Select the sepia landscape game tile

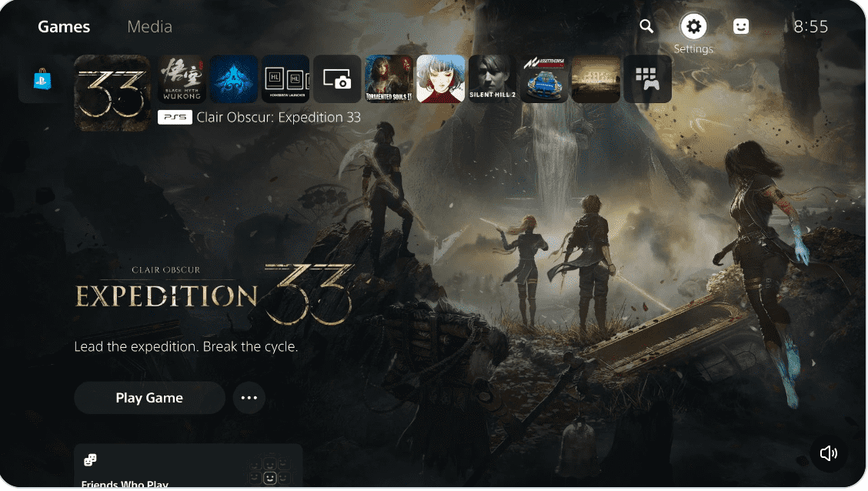pyautogui.click(x=596, y=78)
